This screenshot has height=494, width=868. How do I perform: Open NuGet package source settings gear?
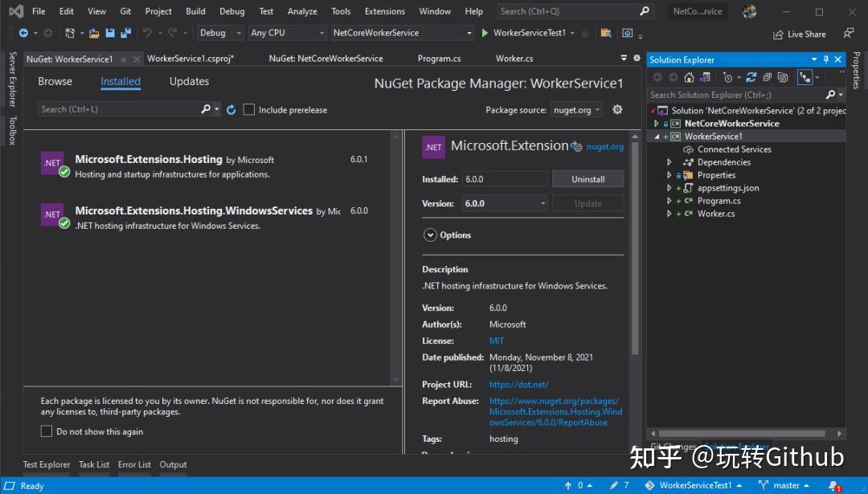pyautogui.click(x=616, y=110)
